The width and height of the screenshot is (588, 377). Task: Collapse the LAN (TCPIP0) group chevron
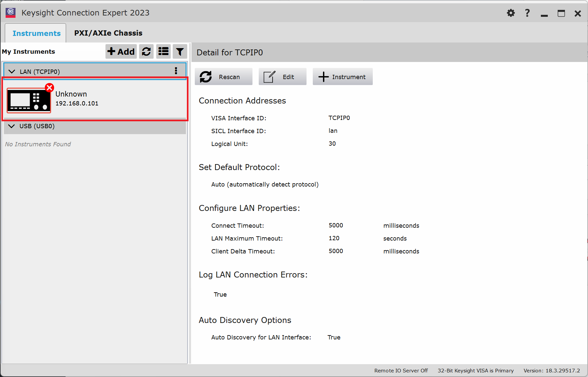click(12, 72)
